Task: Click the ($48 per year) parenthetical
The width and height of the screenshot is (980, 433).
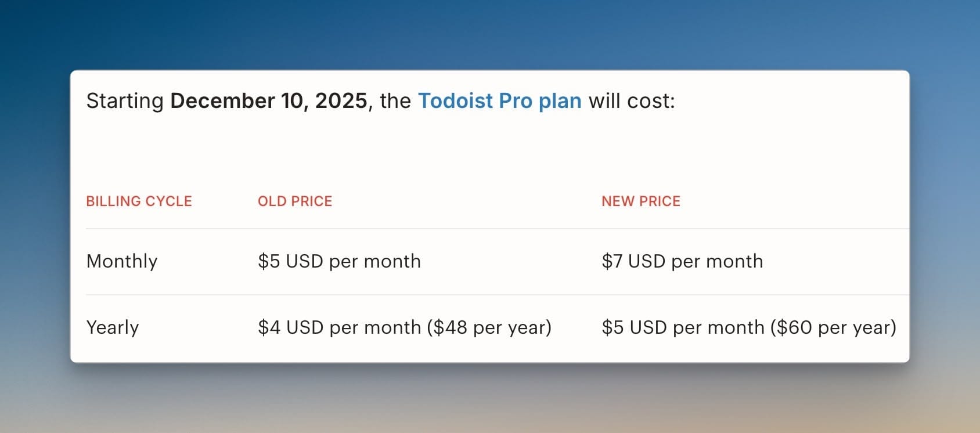Action: point(489,328)
